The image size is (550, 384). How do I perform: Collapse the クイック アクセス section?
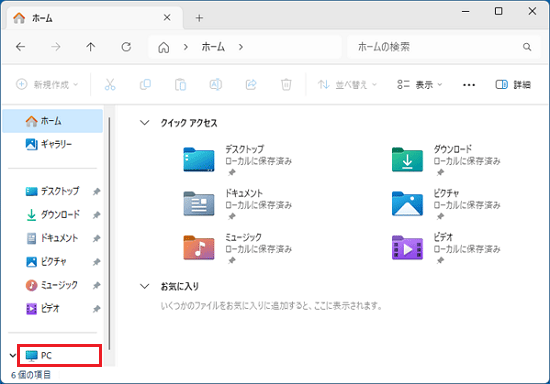[x=145, y=123]
